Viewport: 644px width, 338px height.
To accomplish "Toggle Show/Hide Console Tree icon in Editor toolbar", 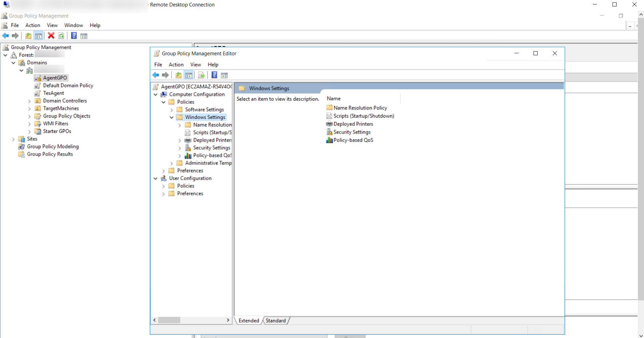I will (189, 75).
